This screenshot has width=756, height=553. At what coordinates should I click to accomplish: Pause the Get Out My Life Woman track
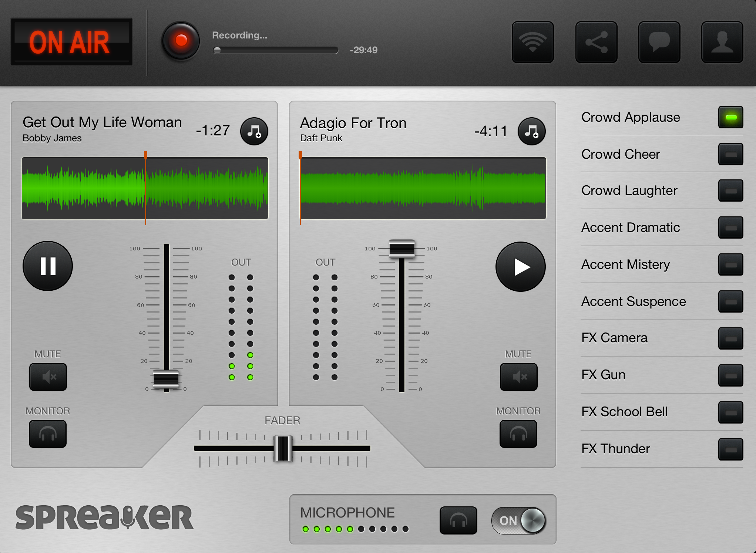click(48, 266)
